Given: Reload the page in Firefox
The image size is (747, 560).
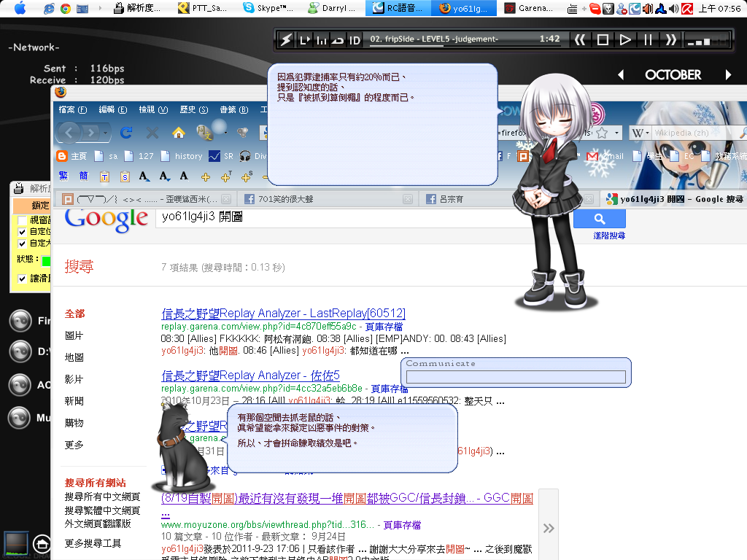Looking at the screenshot, I should point(125,133).
